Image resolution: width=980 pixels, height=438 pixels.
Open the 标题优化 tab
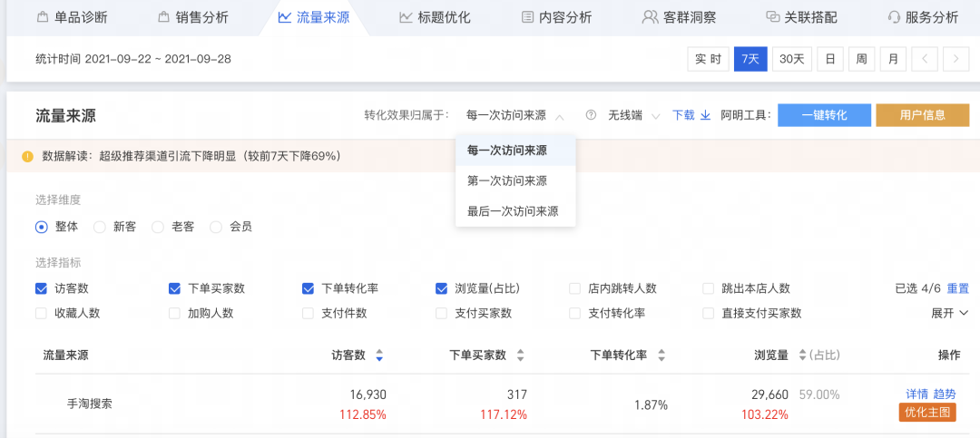click(x=435, y=17)
